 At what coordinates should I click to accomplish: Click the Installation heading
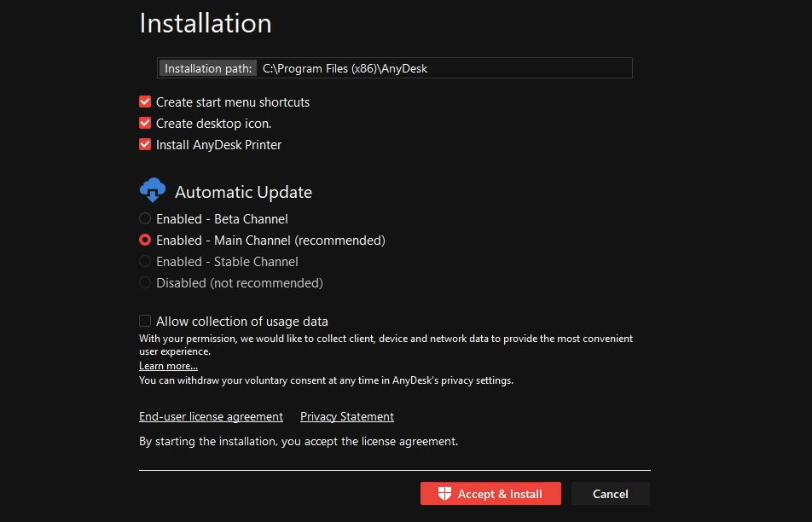(x=206, y=23)
